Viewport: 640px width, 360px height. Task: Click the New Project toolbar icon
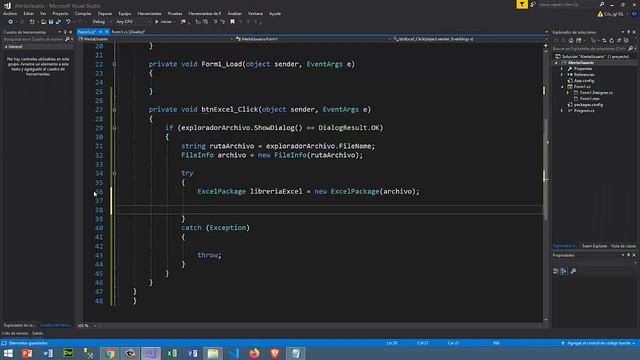click(32, 22)
